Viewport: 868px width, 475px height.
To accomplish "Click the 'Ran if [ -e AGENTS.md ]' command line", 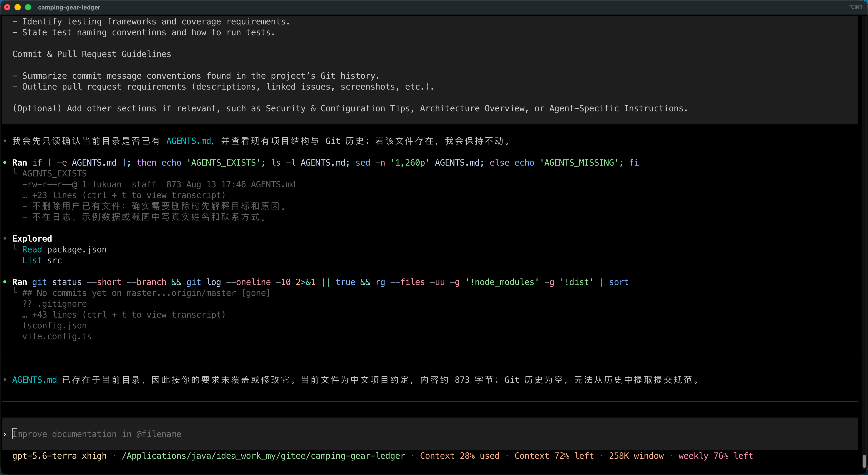I will point(325,162).
